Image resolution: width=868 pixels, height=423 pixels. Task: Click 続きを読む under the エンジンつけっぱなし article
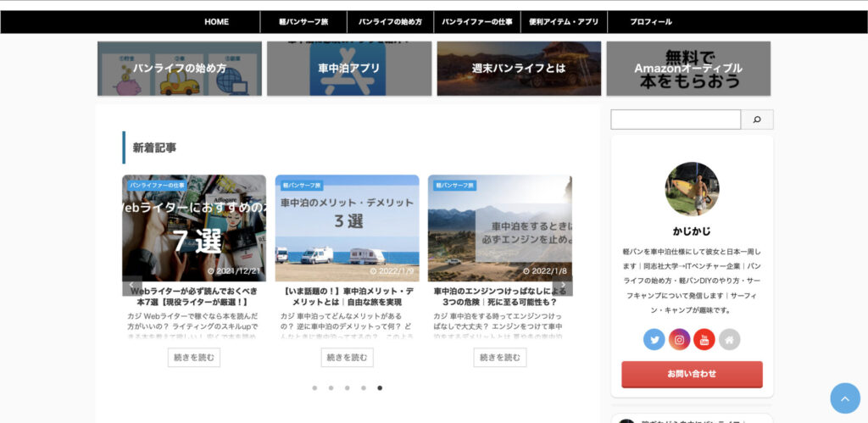[500, 358]
